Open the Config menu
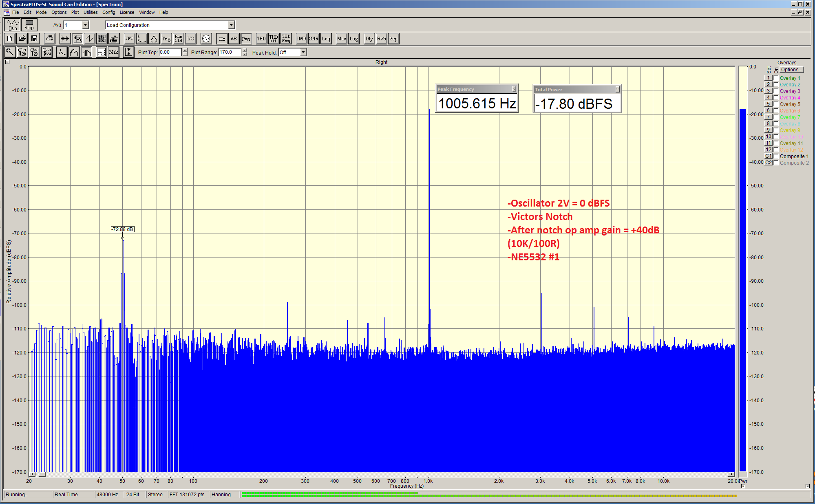This screenshot has width=815, height=504. (x=109, y=12)
